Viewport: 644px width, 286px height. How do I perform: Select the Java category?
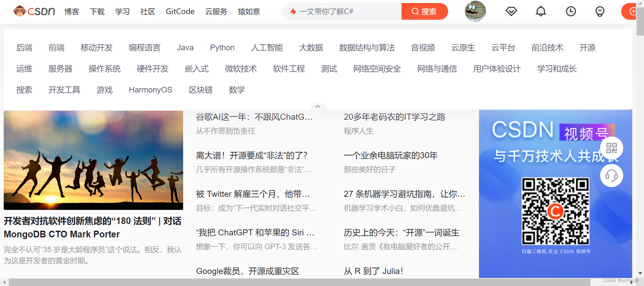coord(185,48)
